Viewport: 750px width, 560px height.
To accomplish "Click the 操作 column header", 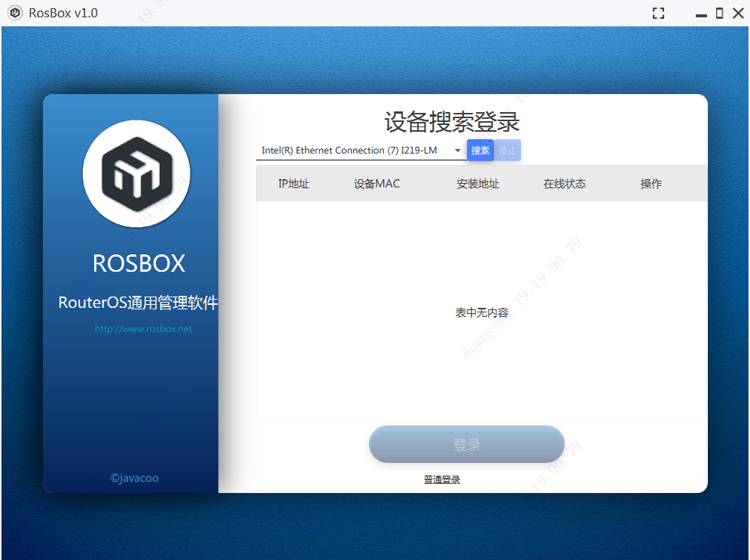I will [651, 184].
